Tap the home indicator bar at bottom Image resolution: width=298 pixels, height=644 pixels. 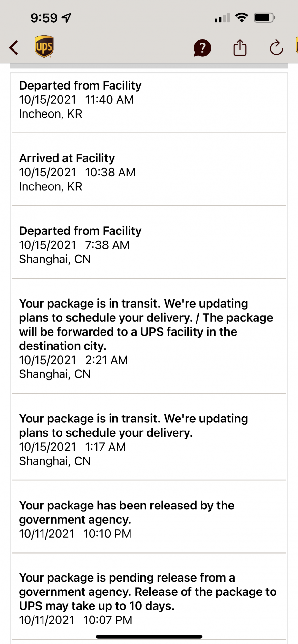(149, 637)
